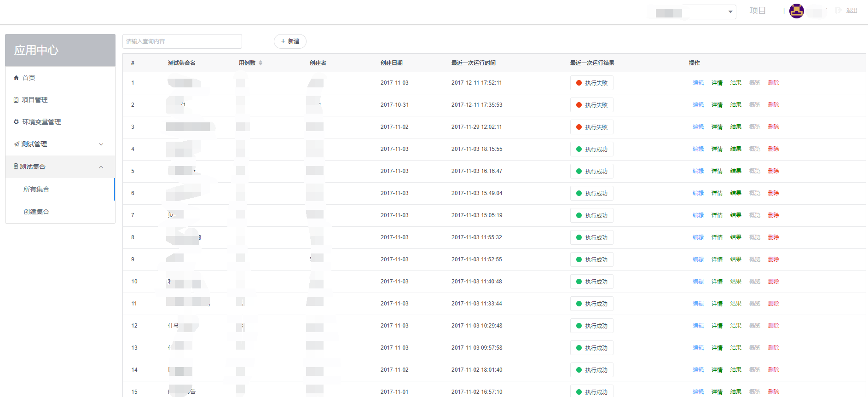Screen dimensions: 868x397
Task: Click 执行失败 status badge in row 2
Action: 592,105
